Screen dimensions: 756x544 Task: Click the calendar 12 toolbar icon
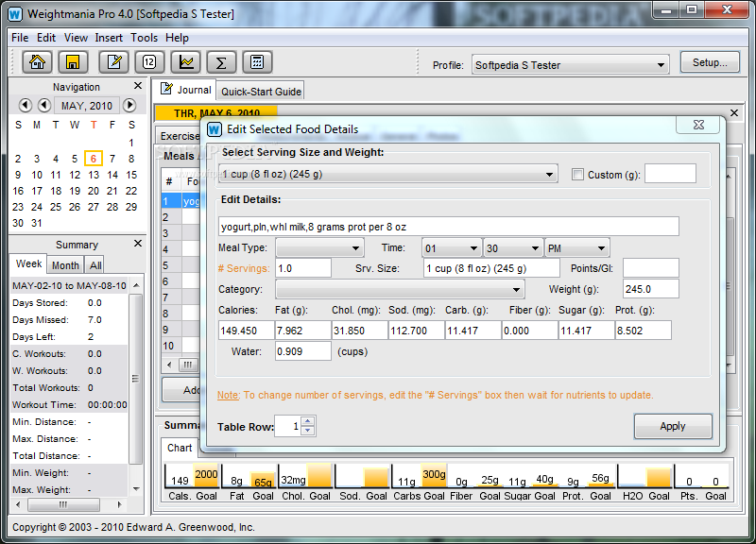[149, 62]
